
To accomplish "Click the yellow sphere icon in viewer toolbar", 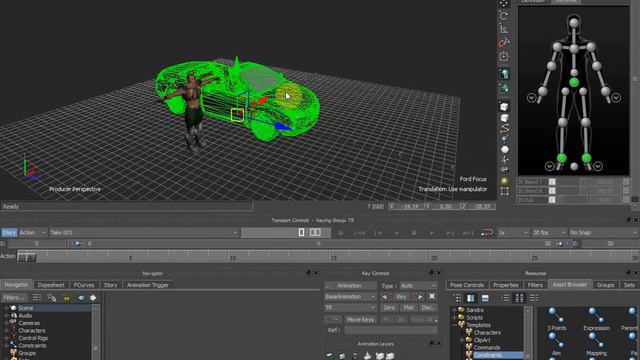I will tap(505, 181).
